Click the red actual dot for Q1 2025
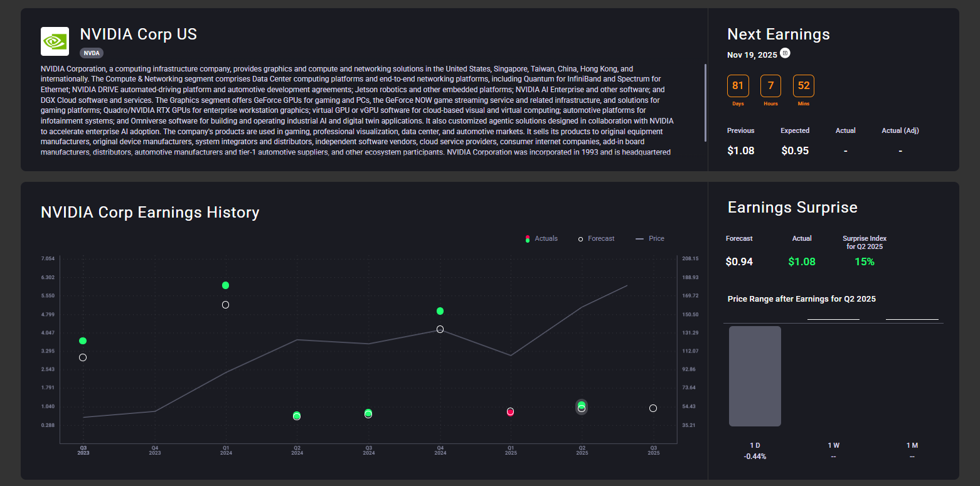The width and height of the screenshot is (980, 486). 511,411
